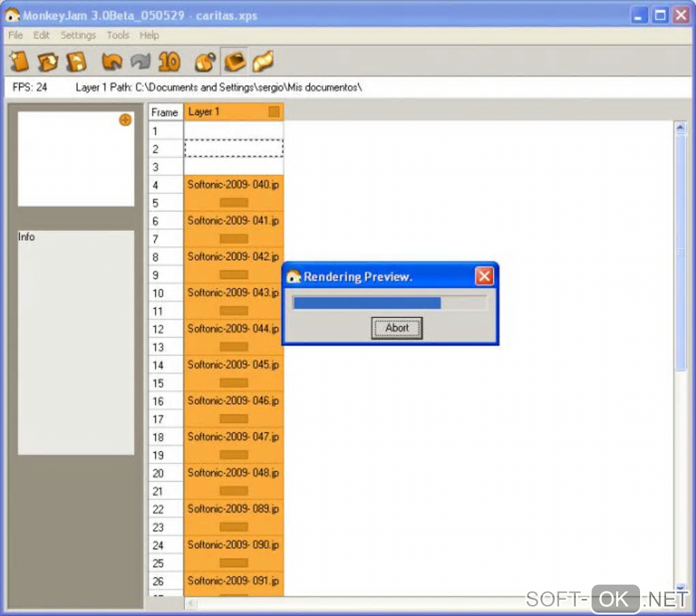Click the Info panel
This screenshot has width=696, height=616.
pos(76,342)
